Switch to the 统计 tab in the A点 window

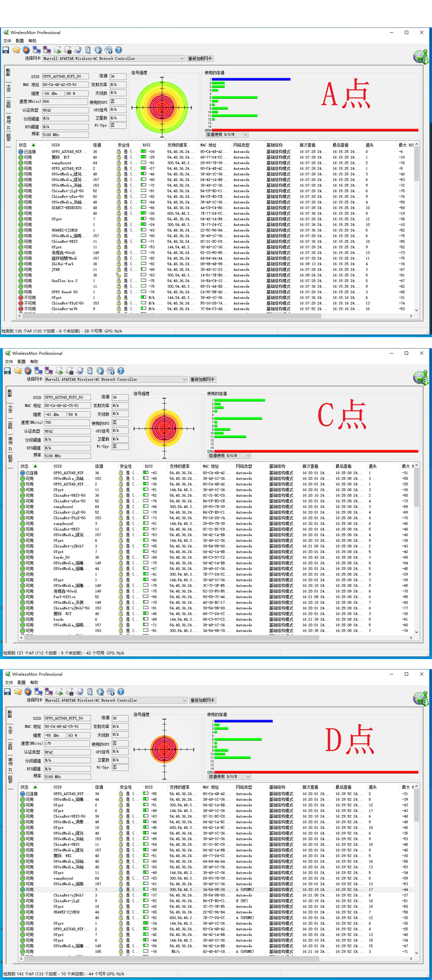(x=8, y=88)
